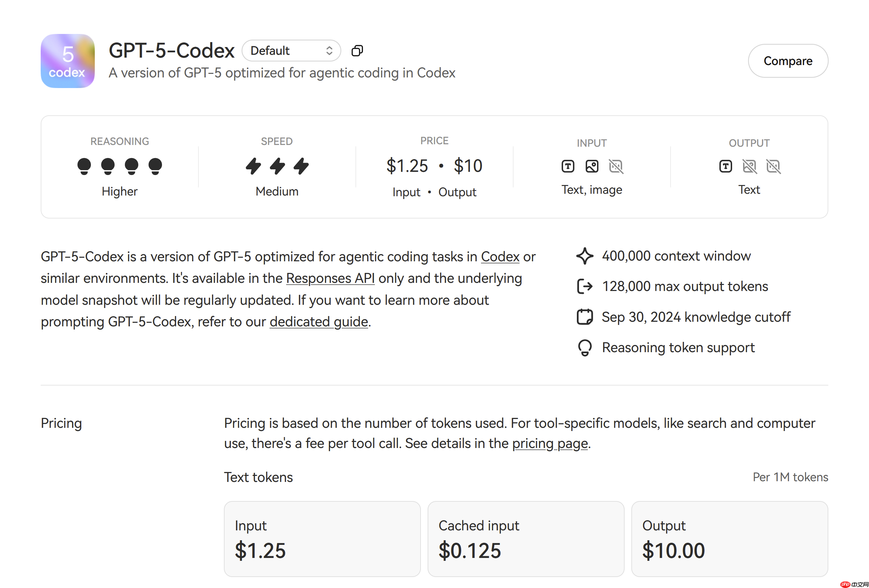Open the dedicated guide link
This screenshot has width=869, height=588.
319,322
